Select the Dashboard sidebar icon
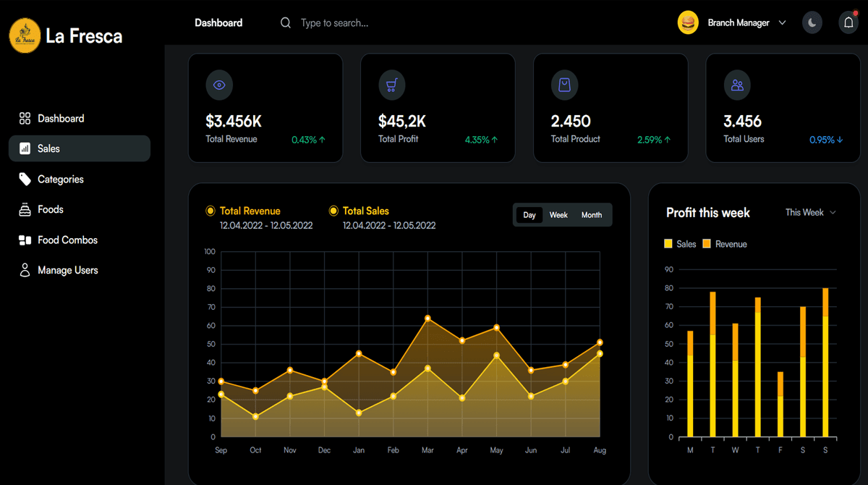This screenshot has height=485, width=868. tap(24, 118)
